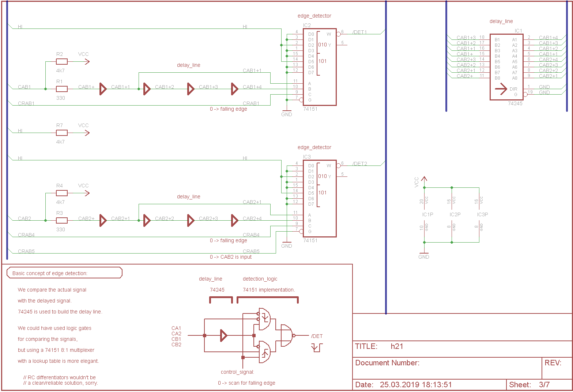
Task: Select the R7 pull-up resistor symbol
Action: coord(62,133)
